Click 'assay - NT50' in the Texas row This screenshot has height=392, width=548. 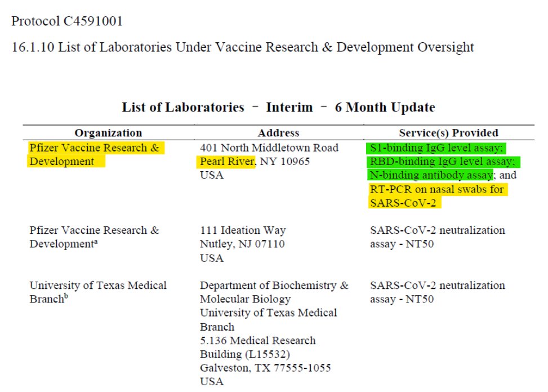point(402,299)
